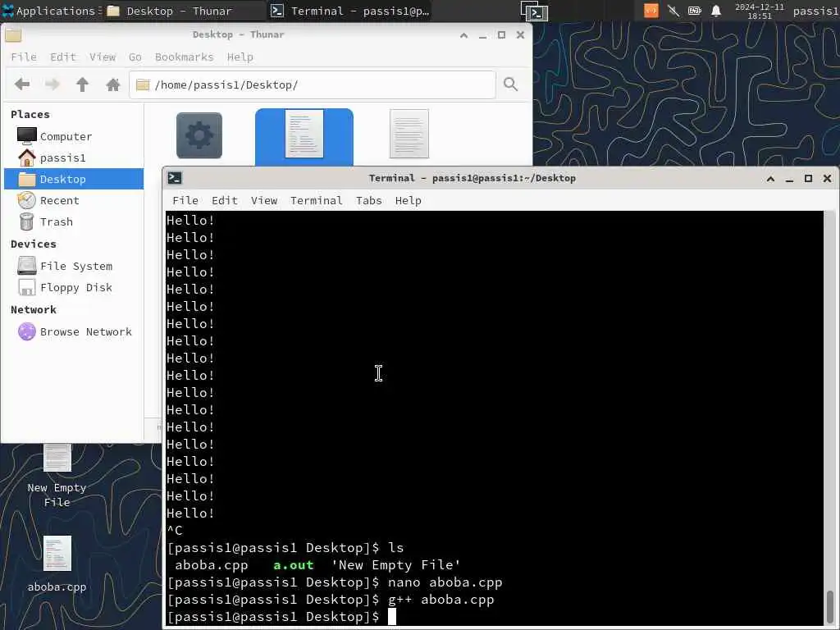The image size is (840, 630).
Task: Open the home folder icon in Thunar toolbar
Action: click(x=112, y=84)
